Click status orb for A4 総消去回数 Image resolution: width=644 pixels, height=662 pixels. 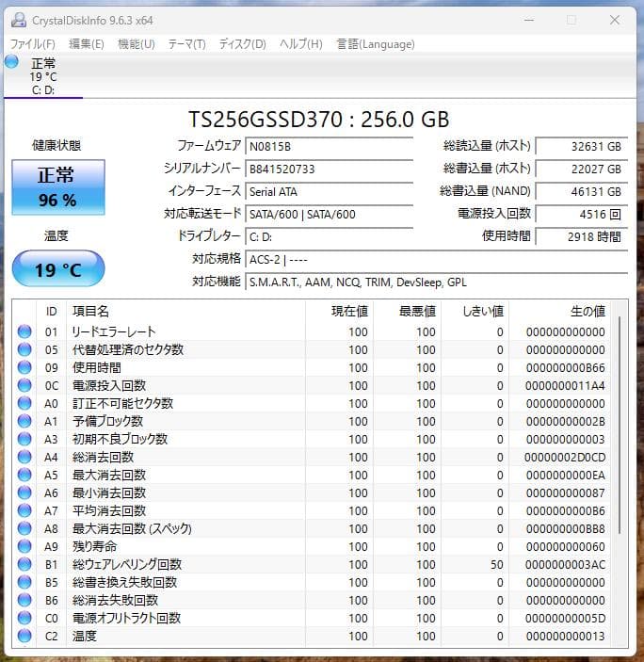click(24, 457)
